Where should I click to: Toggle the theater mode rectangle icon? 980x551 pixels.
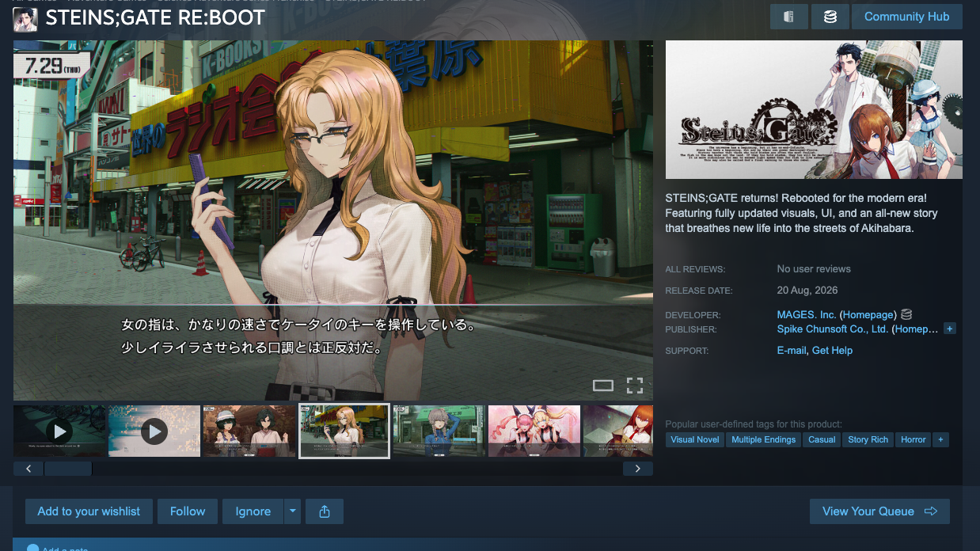click(603, 386)
